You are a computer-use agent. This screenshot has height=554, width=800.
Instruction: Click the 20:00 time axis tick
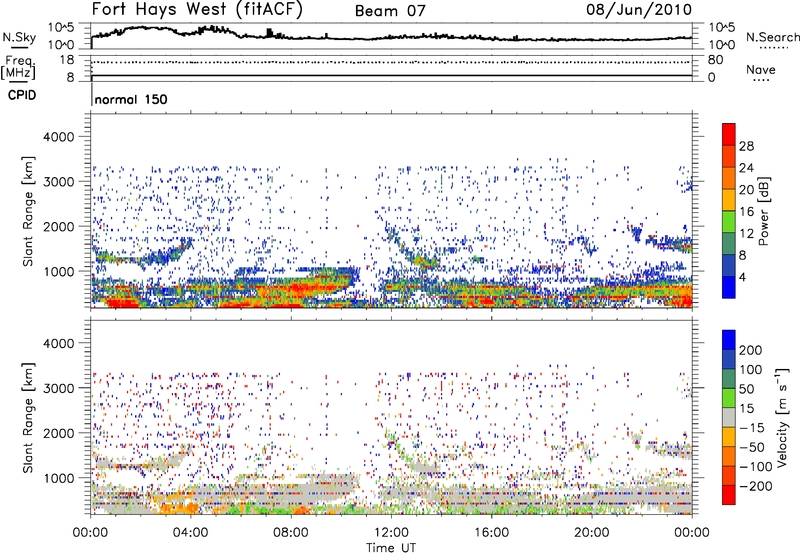tap(591, 533)
